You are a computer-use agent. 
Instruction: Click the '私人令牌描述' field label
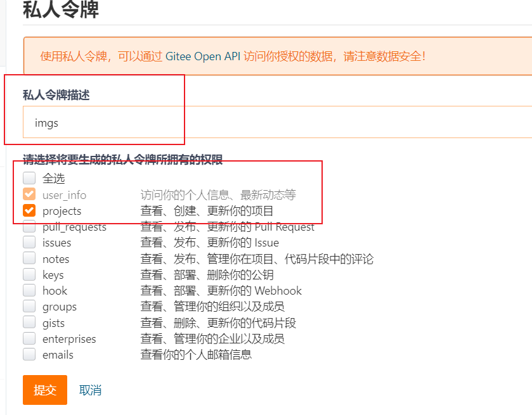(x=56, y=95)
